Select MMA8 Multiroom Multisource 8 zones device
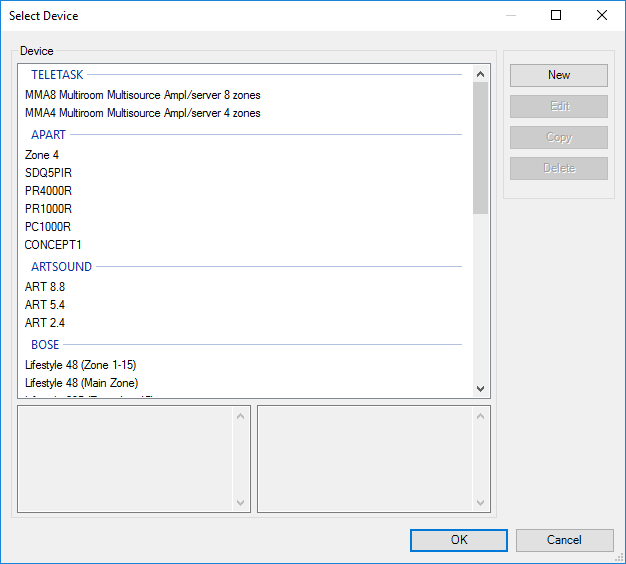The image size is (626, 564). pos(142,95)
